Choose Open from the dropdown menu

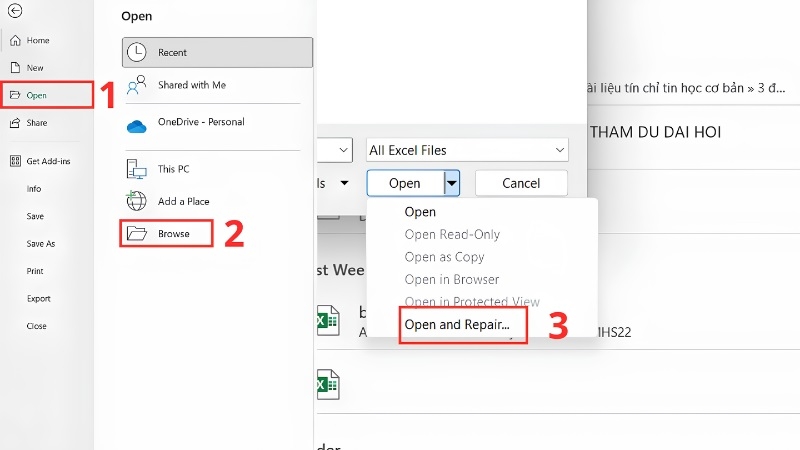pos(420,212)
